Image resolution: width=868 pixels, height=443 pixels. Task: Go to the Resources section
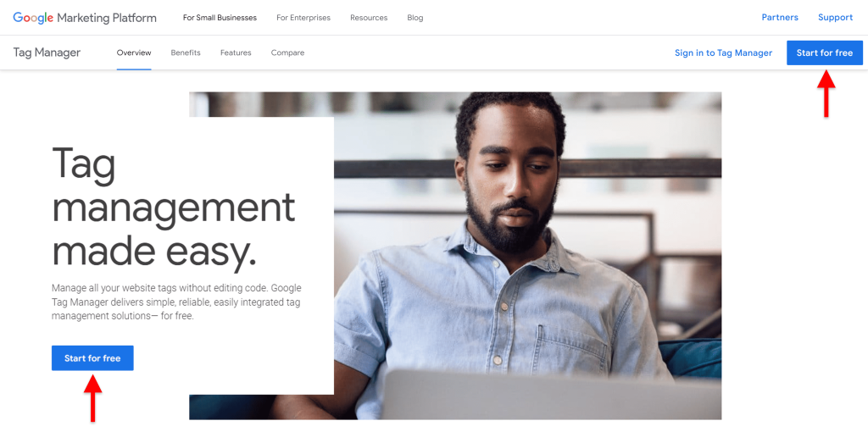[x=369, y=18]
